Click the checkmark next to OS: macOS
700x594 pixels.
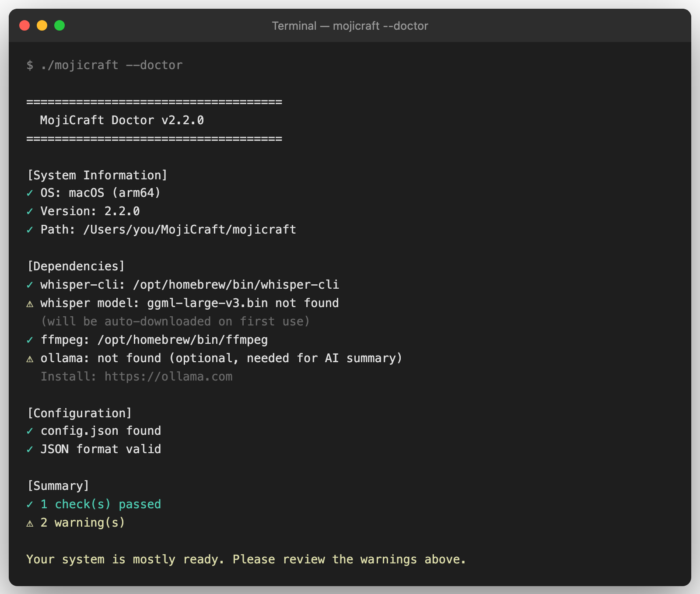(x=30, y=193)
